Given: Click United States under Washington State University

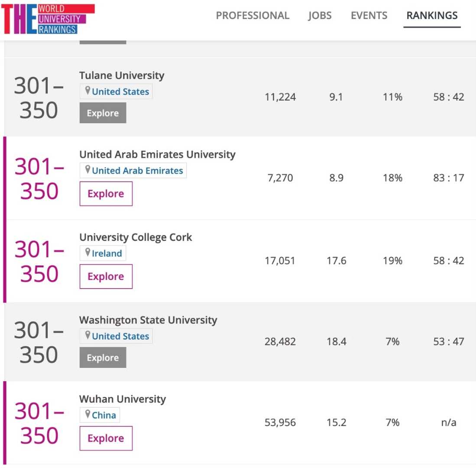Looking at the screenshot, I should click(x=120, y=336).
